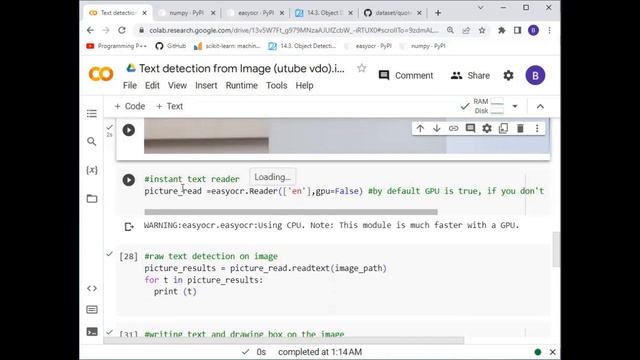Switch to the 14.3 Object Detection tab
Screen dimensions: 640x360
(324, 13)
